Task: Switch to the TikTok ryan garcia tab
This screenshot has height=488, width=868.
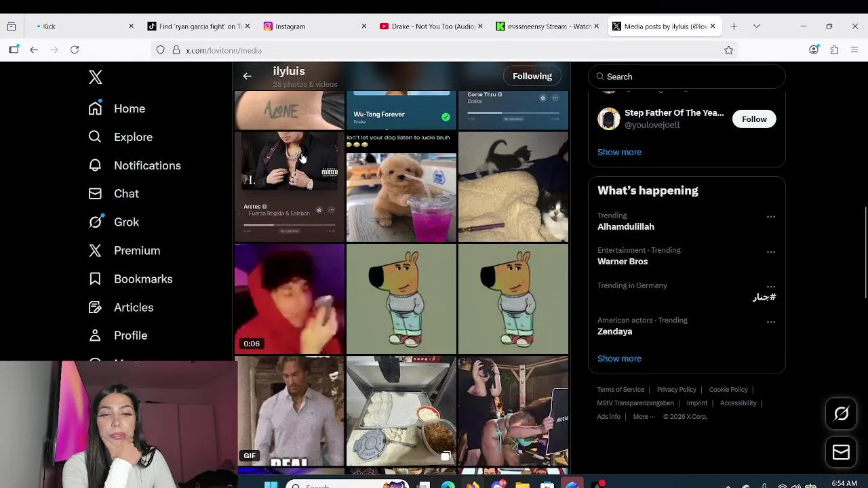Action: pos(197,26)
